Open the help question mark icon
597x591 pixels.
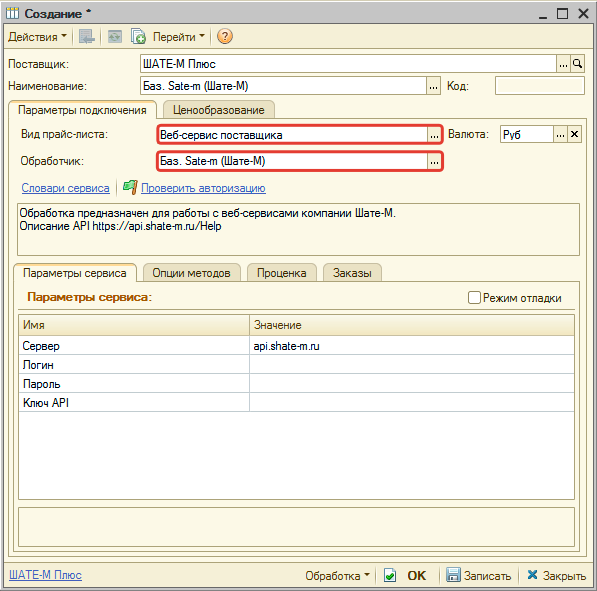[225, 37]
